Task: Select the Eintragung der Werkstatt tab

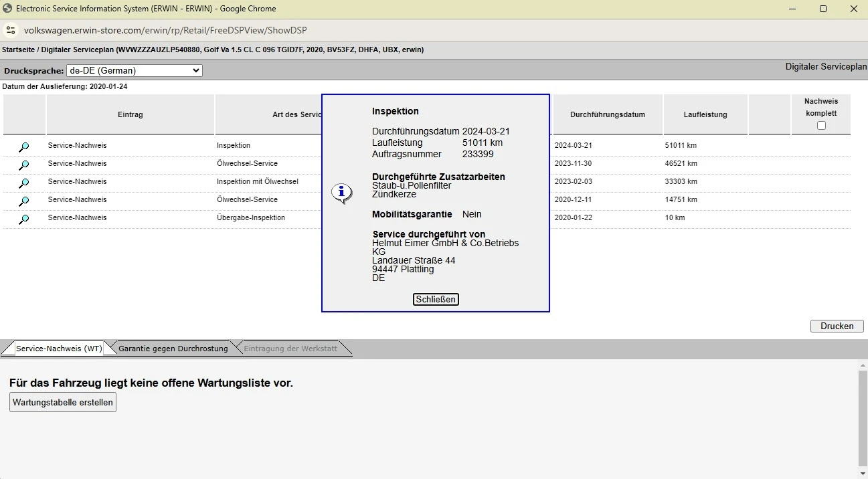Action: tap(290, 349)
